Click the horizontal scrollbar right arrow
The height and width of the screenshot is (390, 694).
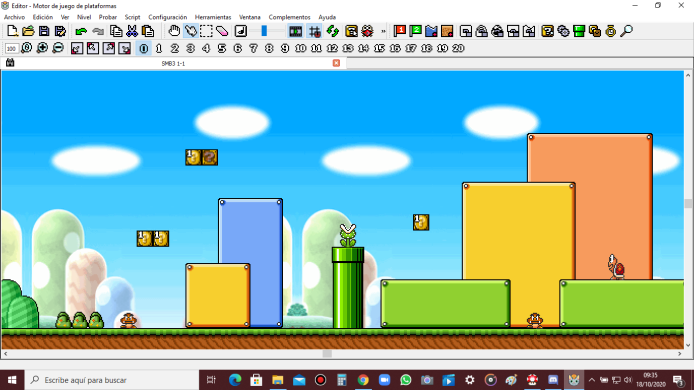(x=680, y=354)
